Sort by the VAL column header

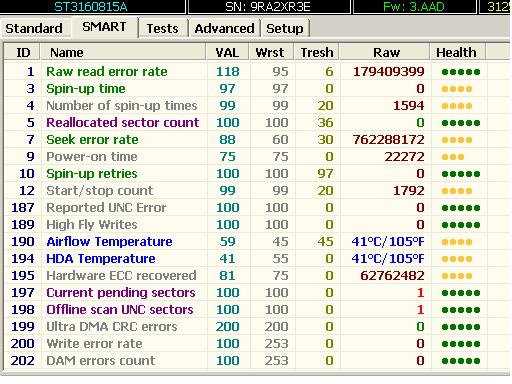point(227,52)
